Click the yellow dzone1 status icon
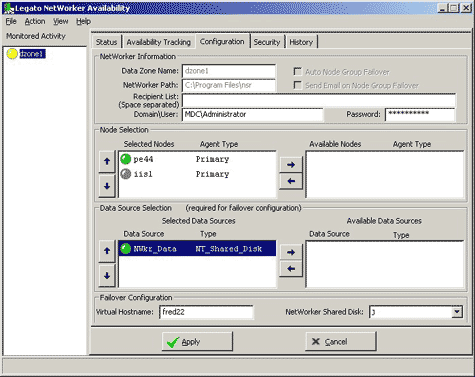This screenshot has height=377, width=475. pyautogui.click(x=12, y=54)
